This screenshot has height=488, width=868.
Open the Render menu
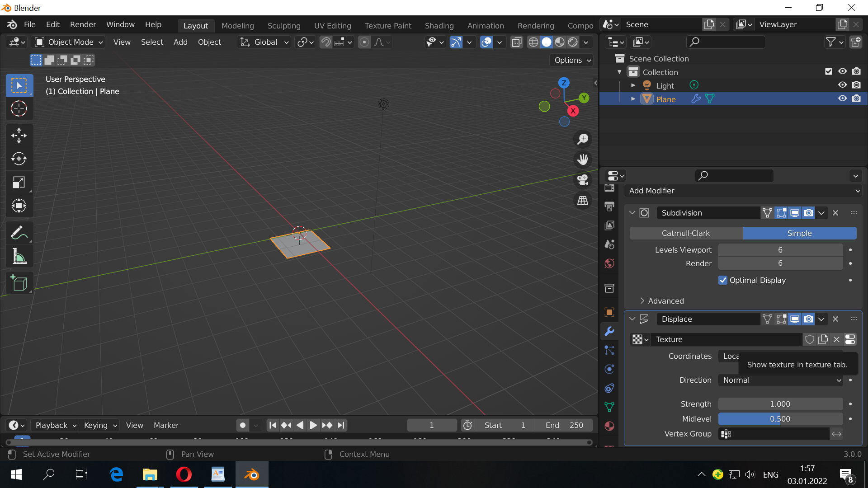click(x=83, y=24)
